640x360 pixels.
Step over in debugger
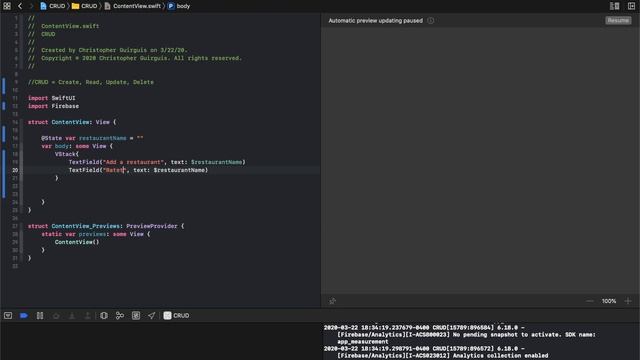[56, 316]
